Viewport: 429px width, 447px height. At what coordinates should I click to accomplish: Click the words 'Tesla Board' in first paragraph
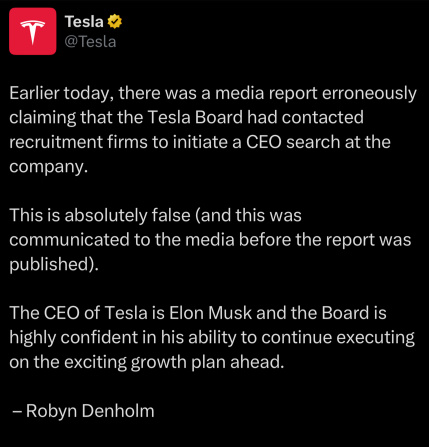point(195,117)
